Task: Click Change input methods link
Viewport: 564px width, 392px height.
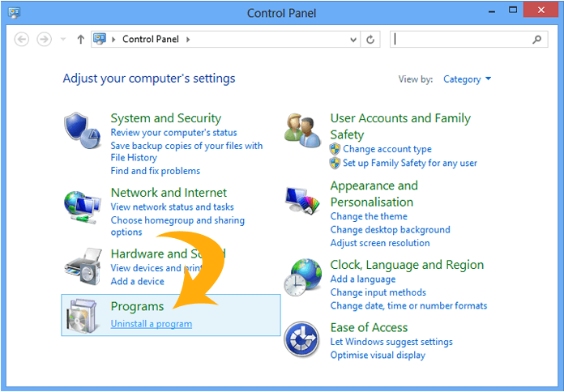Action: (x=378, y=292)
